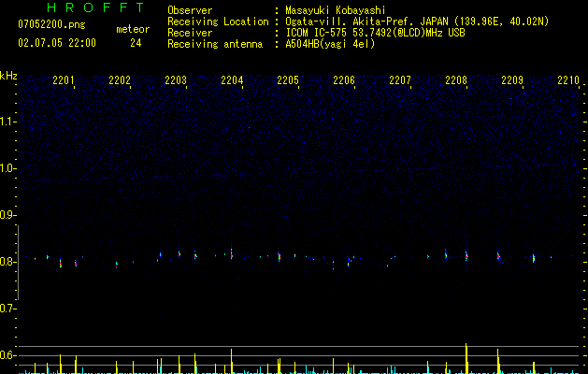Image resolution: width=588 pixels, height=374 pixels.
Task: Click the meteor count value 24
Action: (x=136, y=43)
